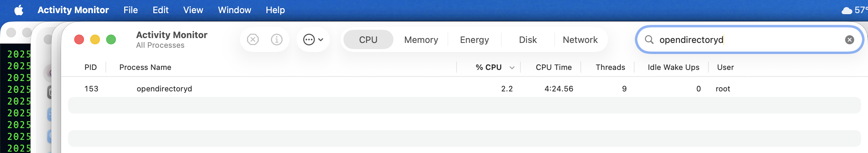Click the weather cloud menu bar icon
868x153 pixels.
pos(847,10)
